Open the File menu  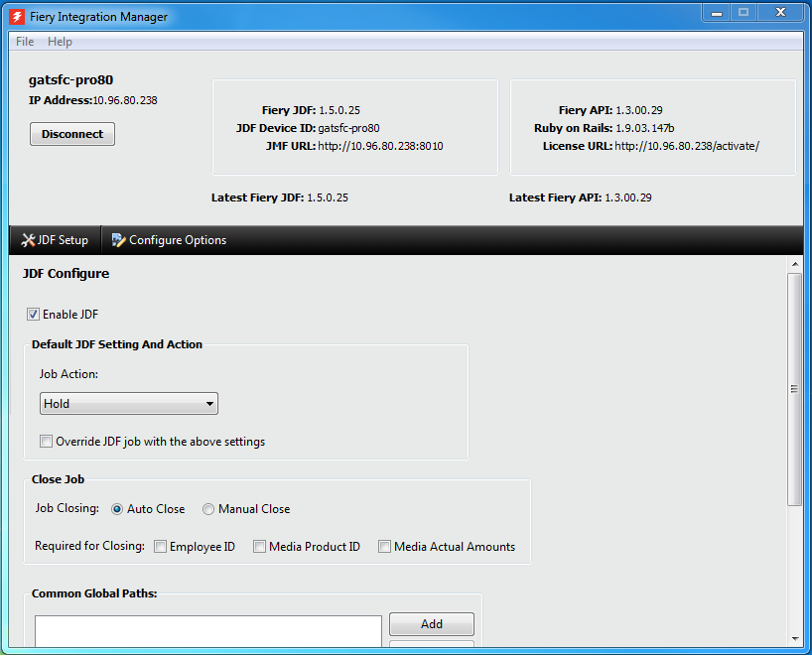coord(25,42)
